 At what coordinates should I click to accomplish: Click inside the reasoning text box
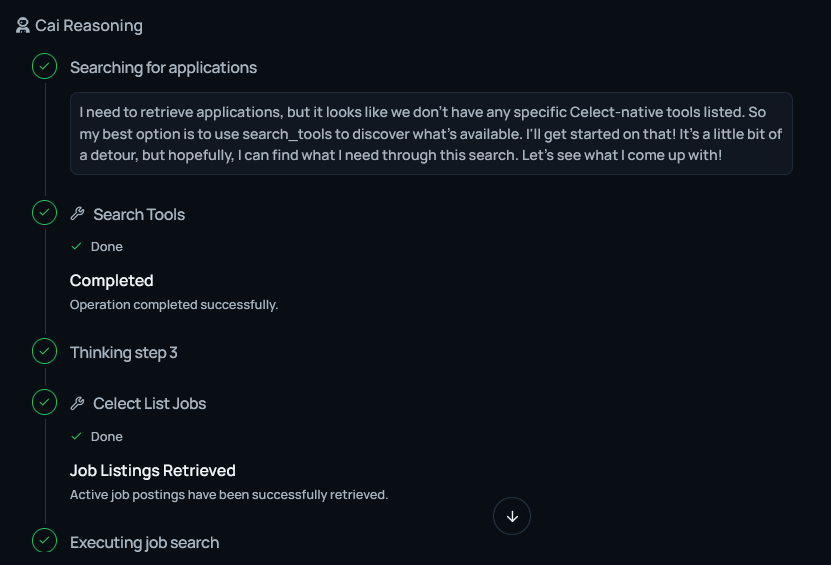click(431, 134)
